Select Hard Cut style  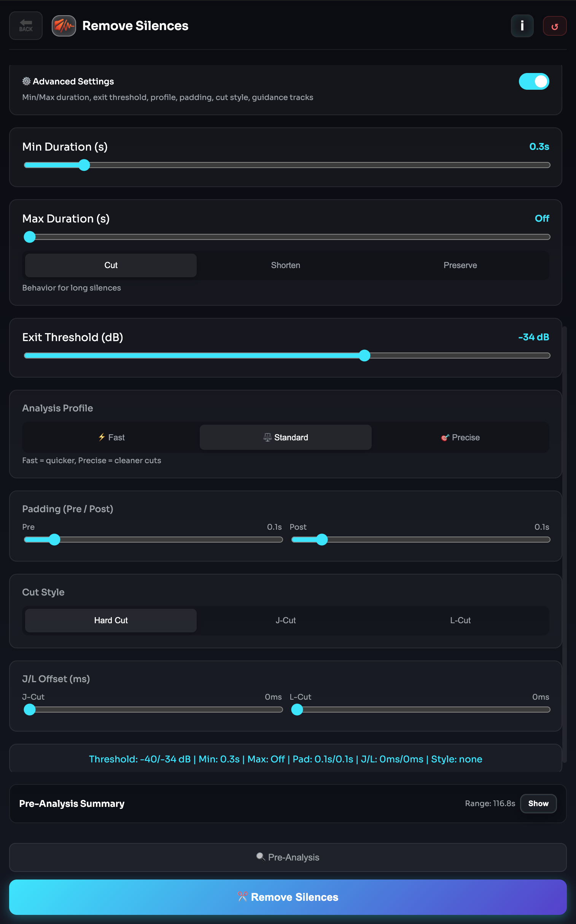111,620
